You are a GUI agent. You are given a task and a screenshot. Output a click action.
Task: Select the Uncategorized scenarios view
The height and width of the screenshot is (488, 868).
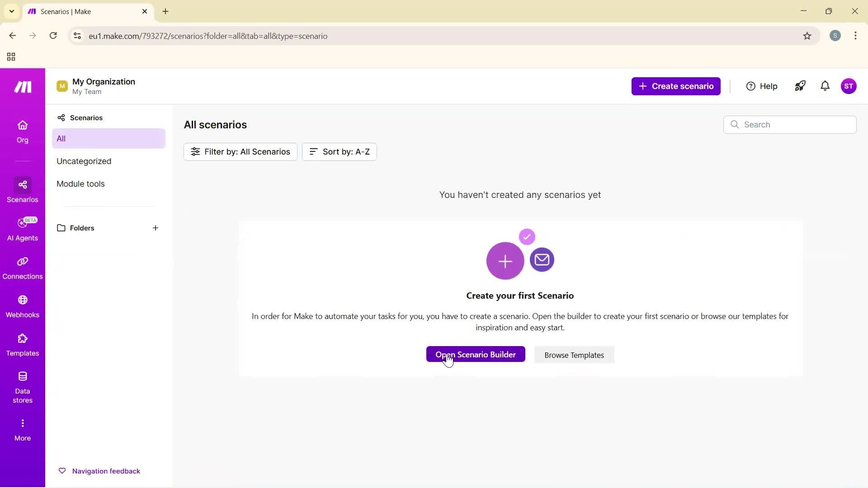point(84,161)
